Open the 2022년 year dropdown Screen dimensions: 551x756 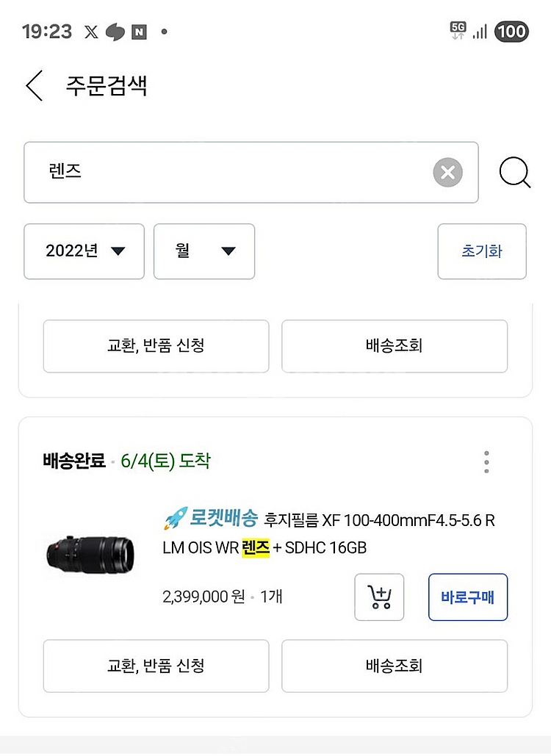(x=84, y=251)
